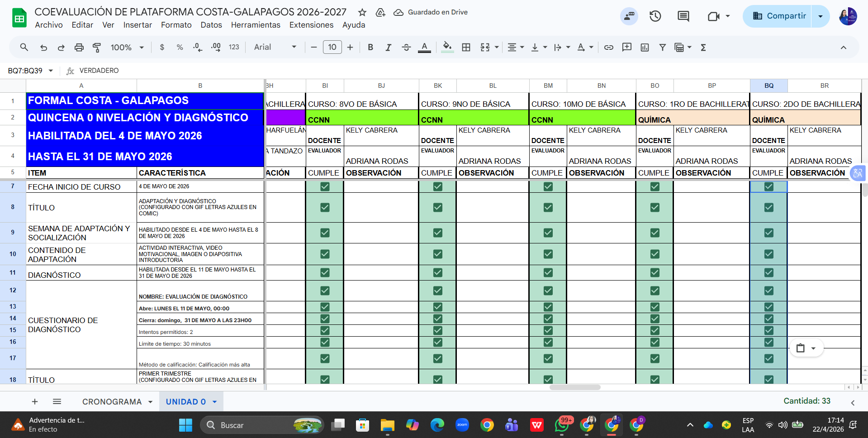Open the Extensiones menu

click(x=311, y=25)
